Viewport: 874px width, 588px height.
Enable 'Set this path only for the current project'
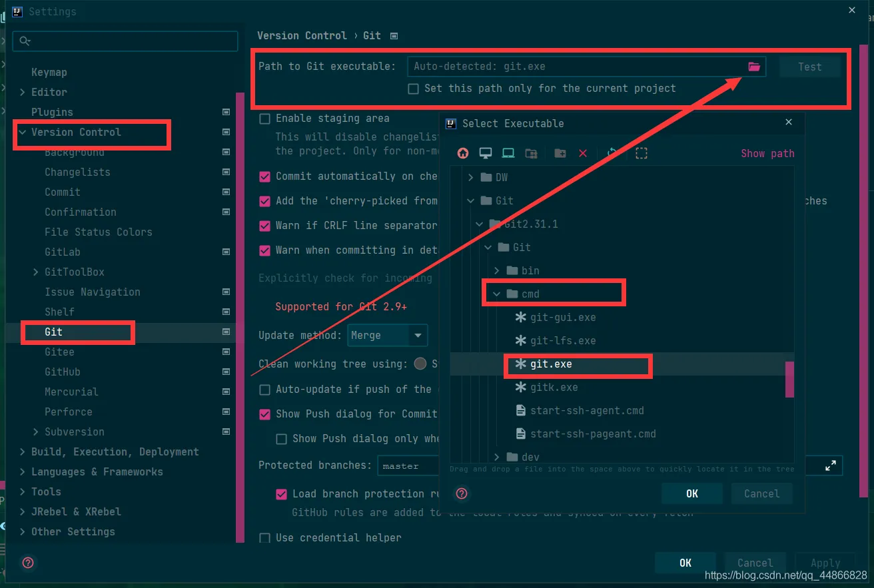[x=413, y=89]
